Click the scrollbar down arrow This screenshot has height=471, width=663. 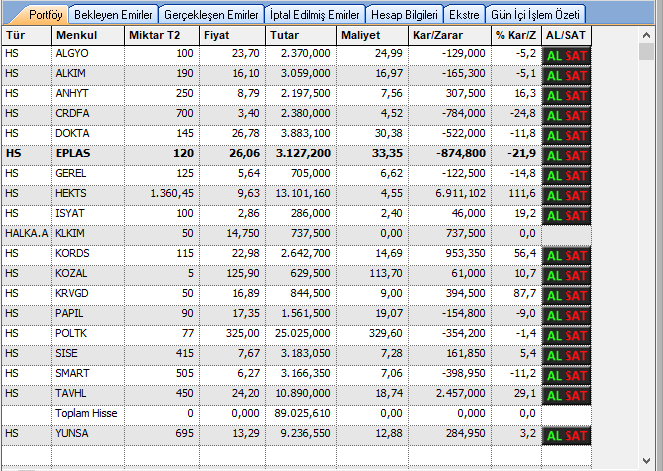[646, 461]
